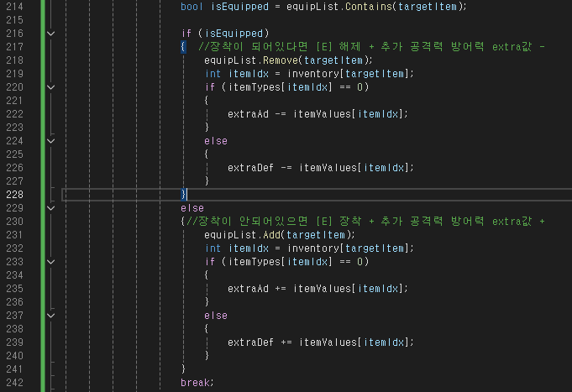Collapse the else block at line 237
Image resolution: width=572 pixels, height=392 pixels.
tap(51, 316)
